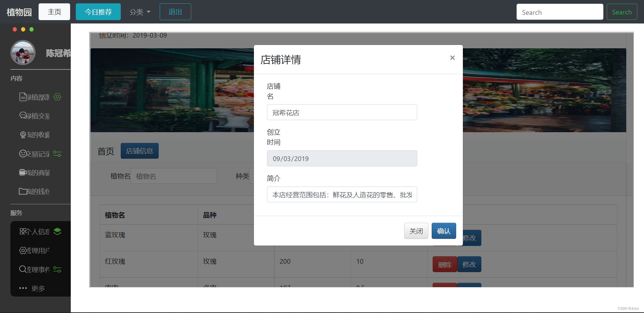Open the 09/03/2019 date picker field
The image size is (644, 313).
pyautogui.click(x=342, y=158)
